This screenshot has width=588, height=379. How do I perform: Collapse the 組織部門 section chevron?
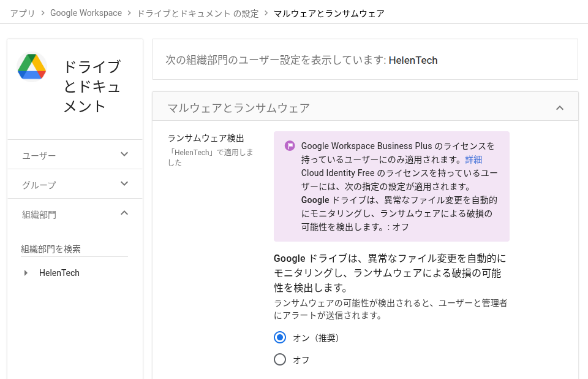coord(124,213)
